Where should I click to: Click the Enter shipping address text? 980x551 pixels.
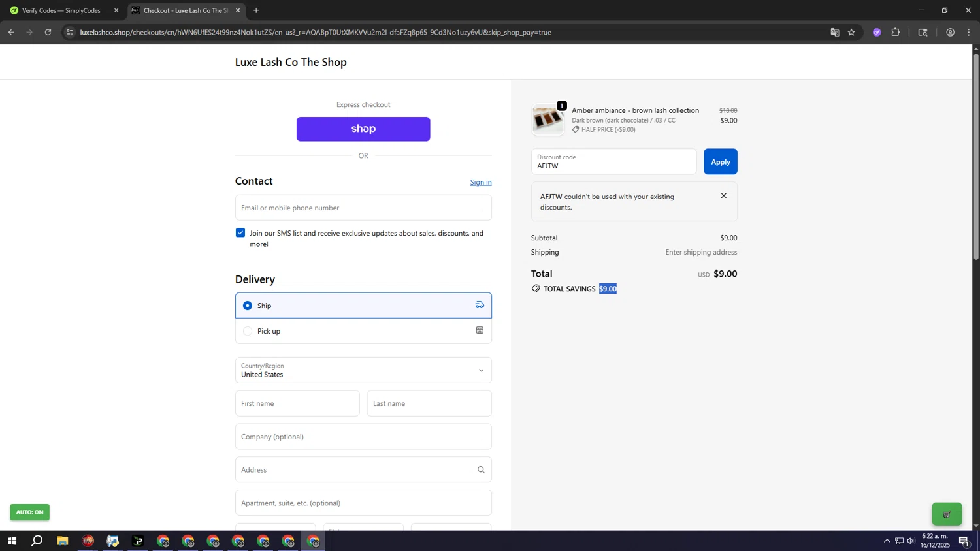[701, 252]
